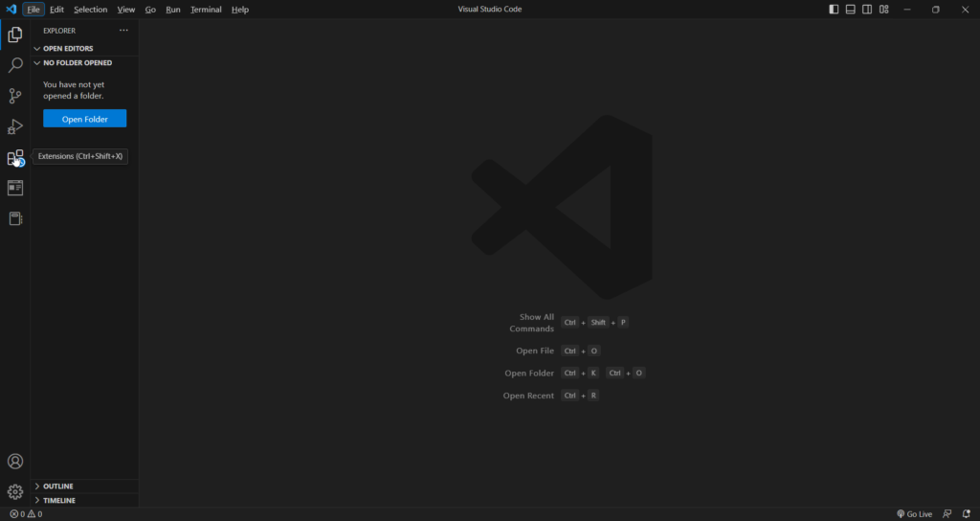Toggle the Panel layout icon
Viewport: 980px width, 521px height.
pos(851,10)
